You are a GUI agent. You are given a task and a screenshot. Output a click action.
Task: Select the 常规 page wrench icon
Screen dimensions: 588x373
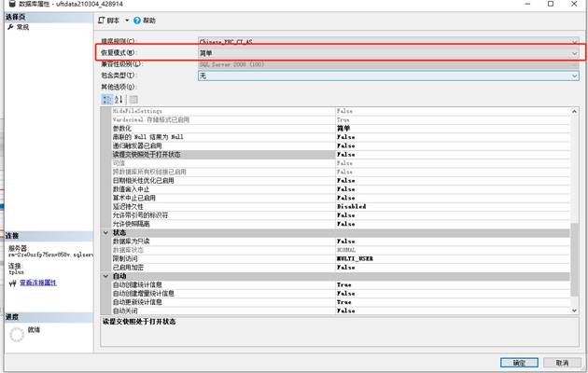coord(10,28)
